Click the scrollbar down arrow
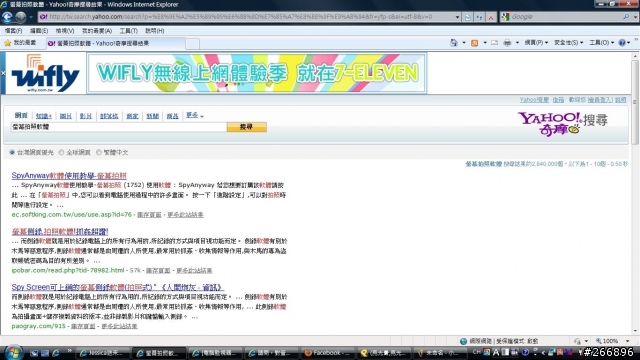 635,331
